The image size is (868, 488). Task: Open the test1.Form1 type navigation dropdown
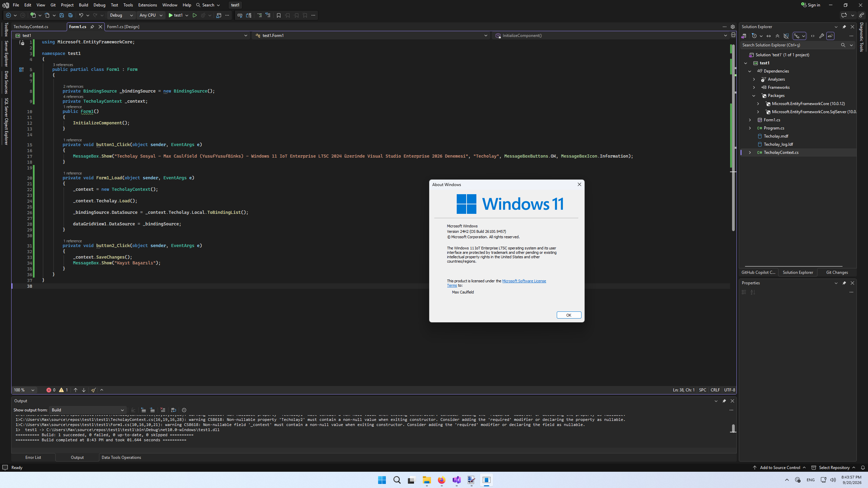coord(371,36)
